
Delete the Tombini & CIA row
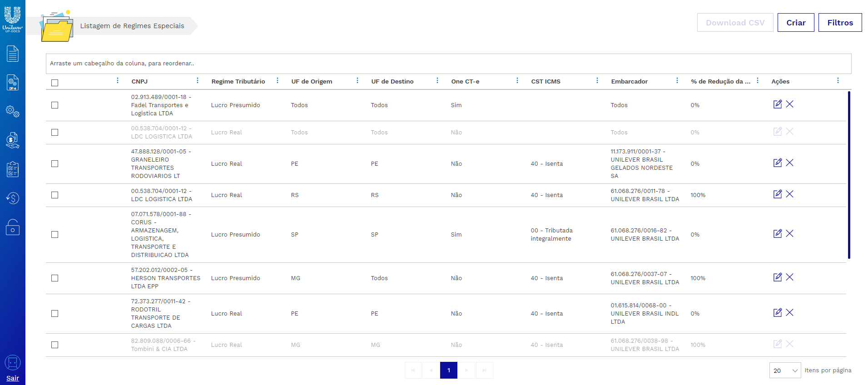pos(790,344)
